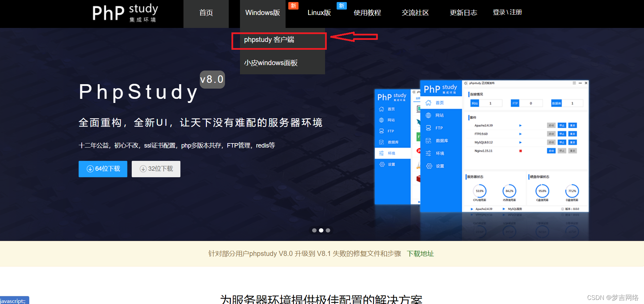Click the PhpStudy software screenshot preview
This screenshot has width=644, height=304.
(x=482, y=147)
